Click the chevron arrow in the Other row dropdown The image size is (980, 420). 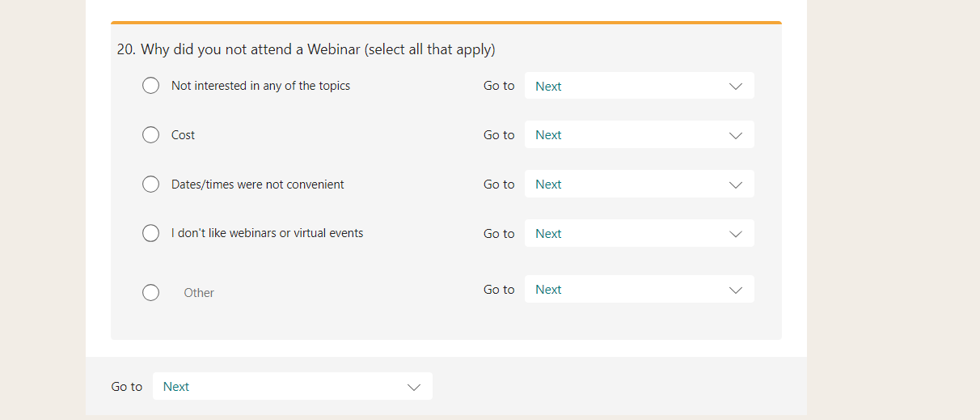736,290
